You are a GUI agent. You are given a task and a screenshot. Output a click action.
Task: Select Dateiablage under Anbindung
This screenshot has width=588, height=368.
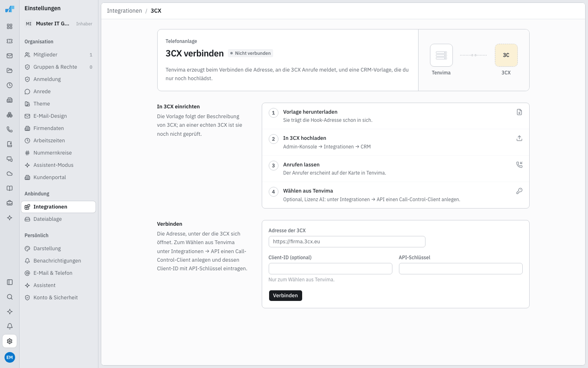click(58, 219)
